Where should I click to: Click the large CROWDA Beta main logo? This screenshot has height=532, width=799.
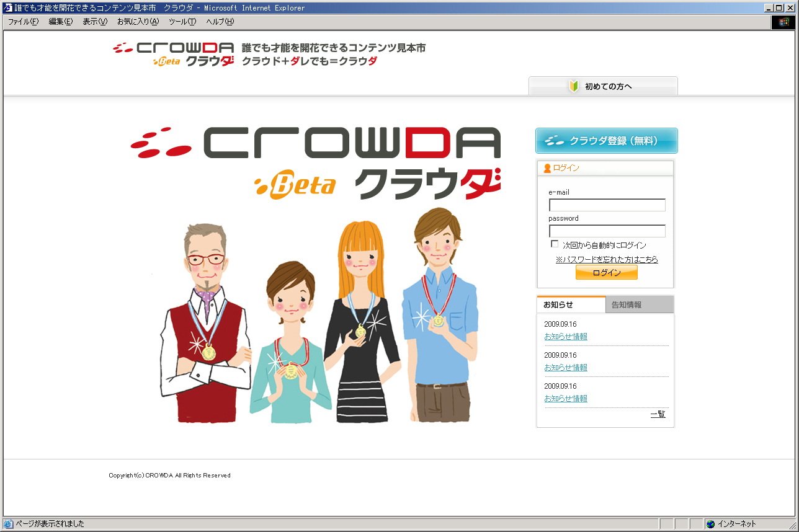[x=316, y=163]
